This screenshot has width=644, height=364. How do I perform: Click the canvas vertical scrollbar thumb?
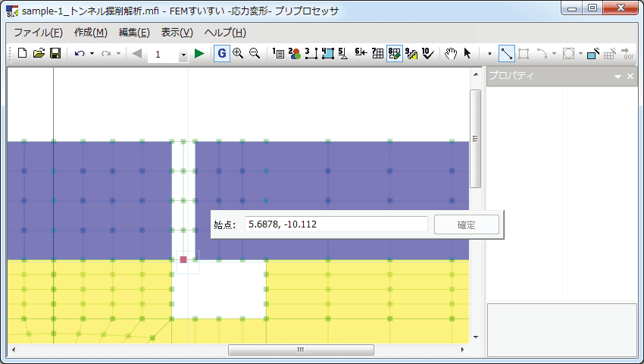click(x=476, y=139)
